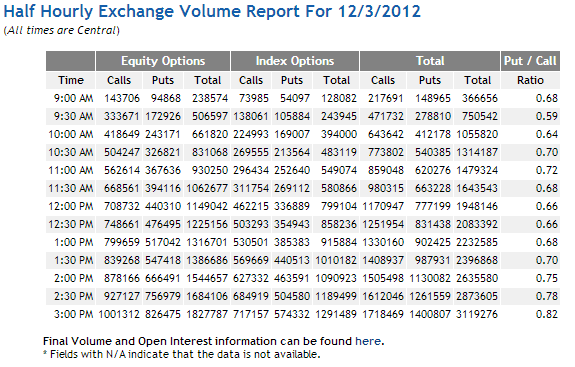Click the 2:00 PM ratio value 0.75
The height and width of the screenshot is (367, 575).
[x=546, y=278]
